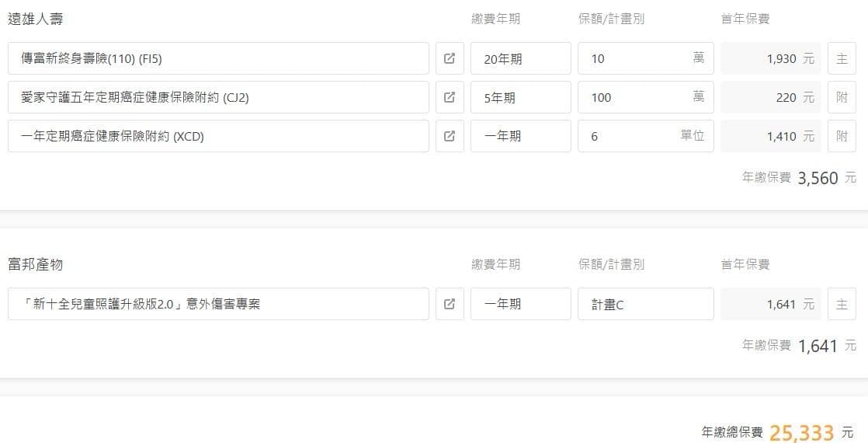Click the product name field 愛家守護五年定期癌症健康保險附約 (CJ2)
This screenshot has width=868, height=443.
(218, 97)
